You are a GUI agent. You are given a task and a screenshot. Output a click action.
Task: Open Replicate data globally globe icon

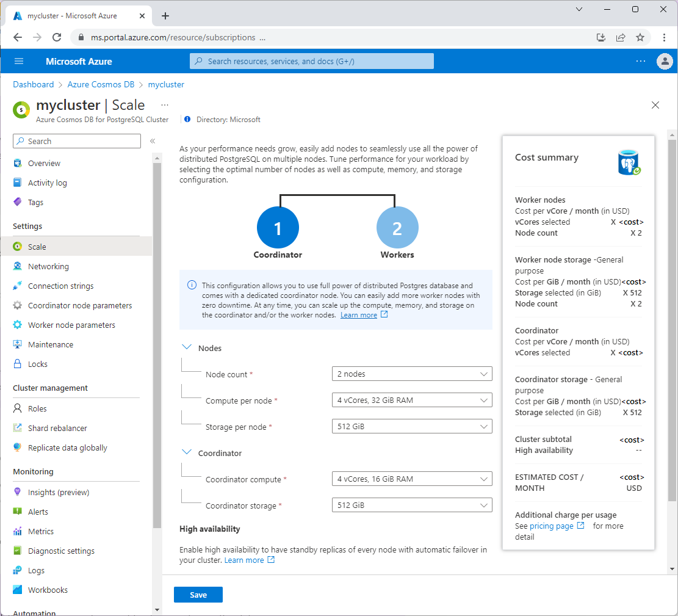click(18, 448)
